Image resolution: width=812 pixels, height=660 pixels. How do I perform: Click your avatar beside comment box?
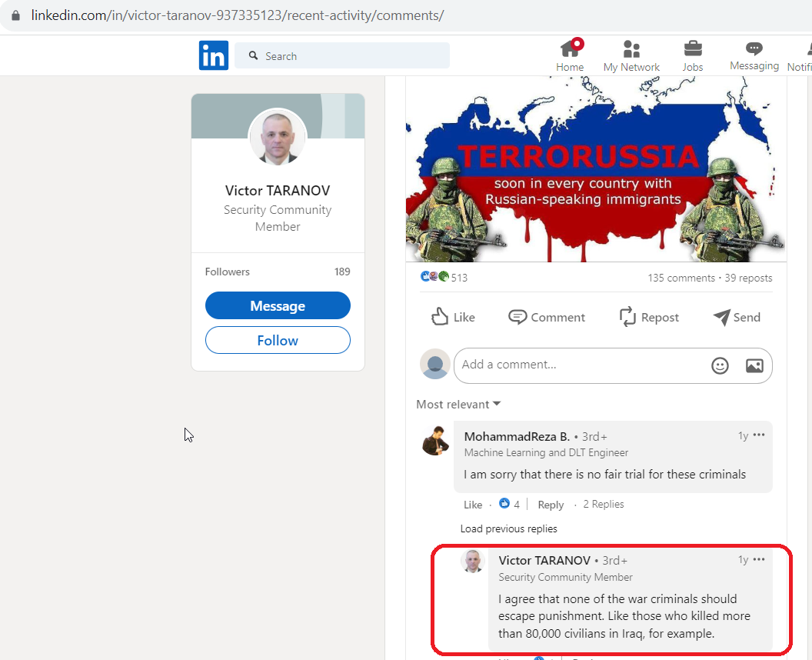pyautogui.click(x=435, y=364)
